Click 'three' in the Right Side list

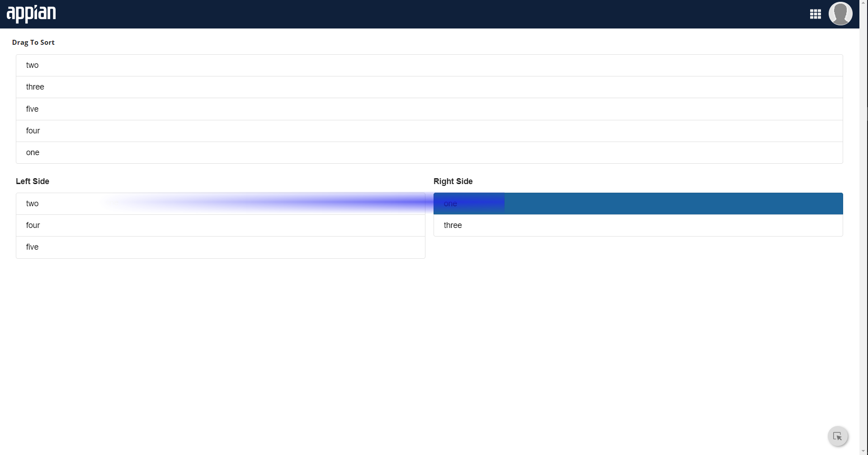(x=453, y=225)
